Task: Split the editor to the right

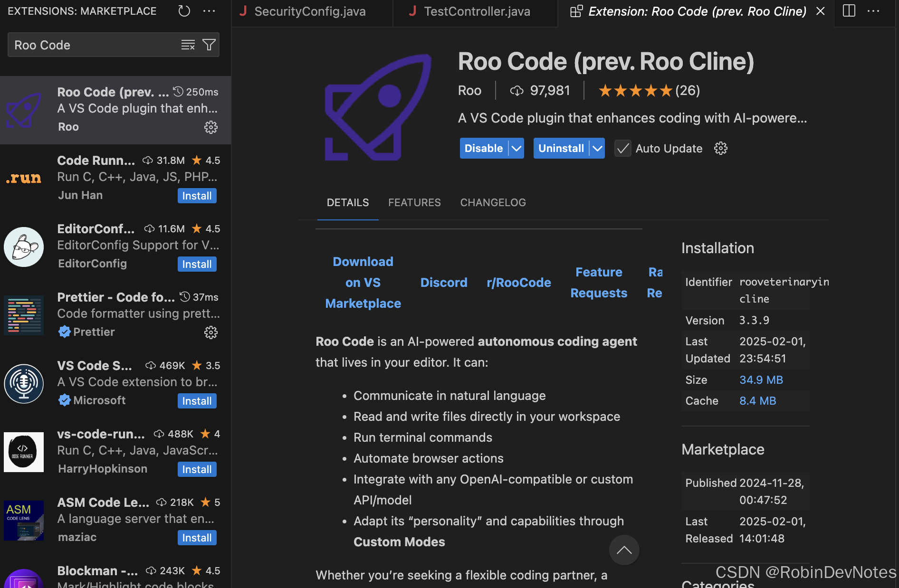Action: pos(849,11)
